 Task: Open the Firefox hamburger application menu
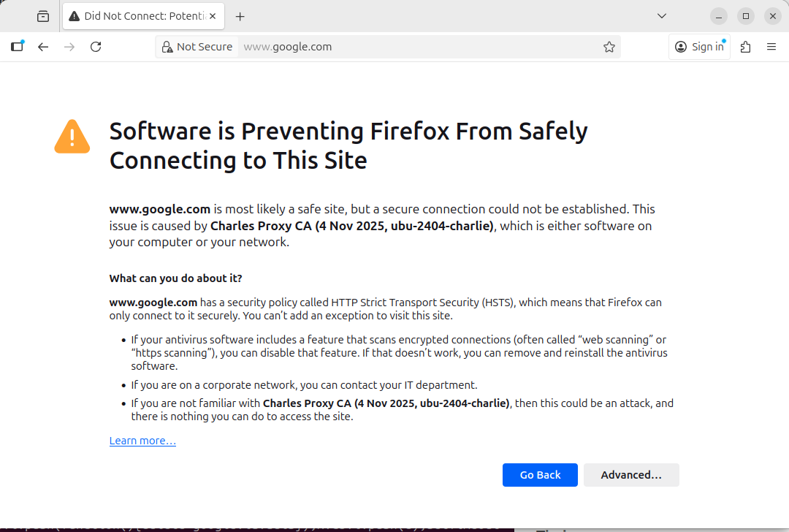tap(771, 47)
